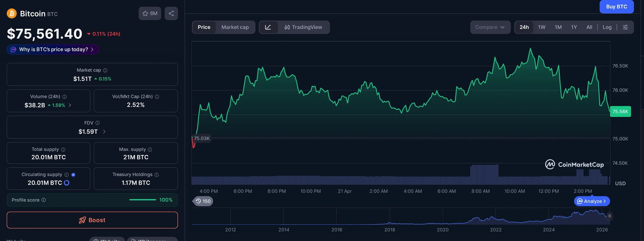Click Volume (24h) info icon
This screenshot has height=241, width=644.
64,97
